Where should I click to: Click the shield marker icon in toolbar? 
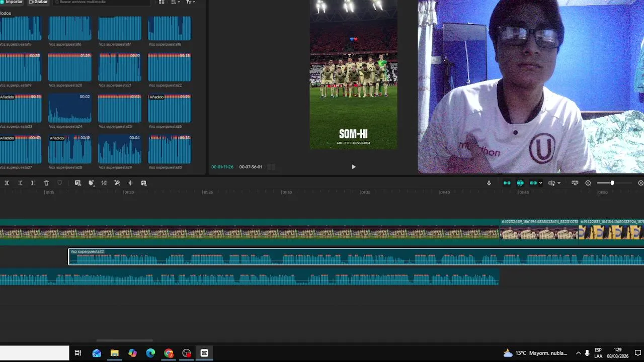(x=59, y=183)
